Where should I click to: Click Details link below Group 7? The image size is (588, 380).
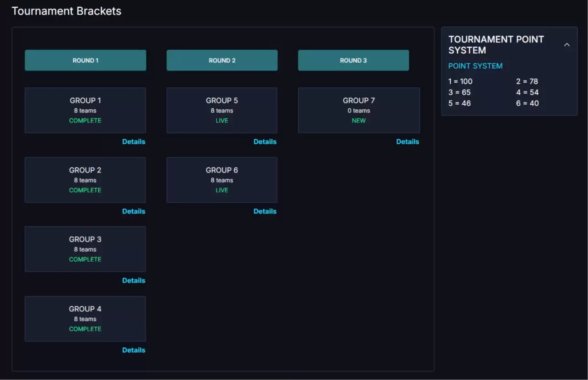[407, 142]
